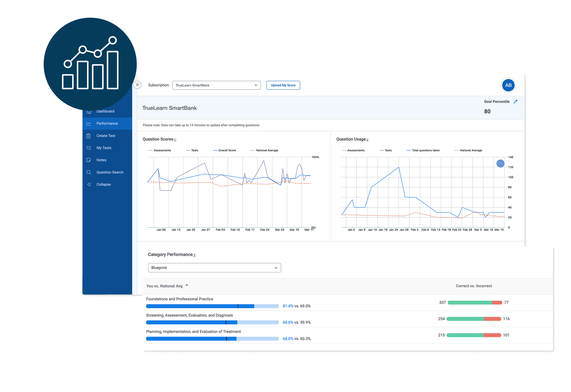Click the sort arrow next to National Avg

pyautogui.click(x=187, y=285)
